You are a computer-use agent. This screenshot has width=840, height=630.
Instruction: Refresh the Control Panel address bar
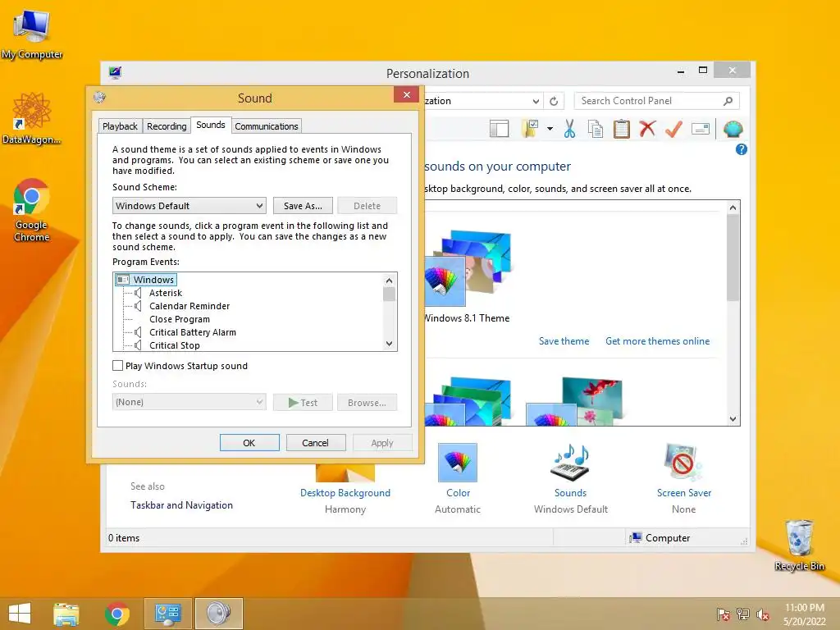tap(554, 101)
